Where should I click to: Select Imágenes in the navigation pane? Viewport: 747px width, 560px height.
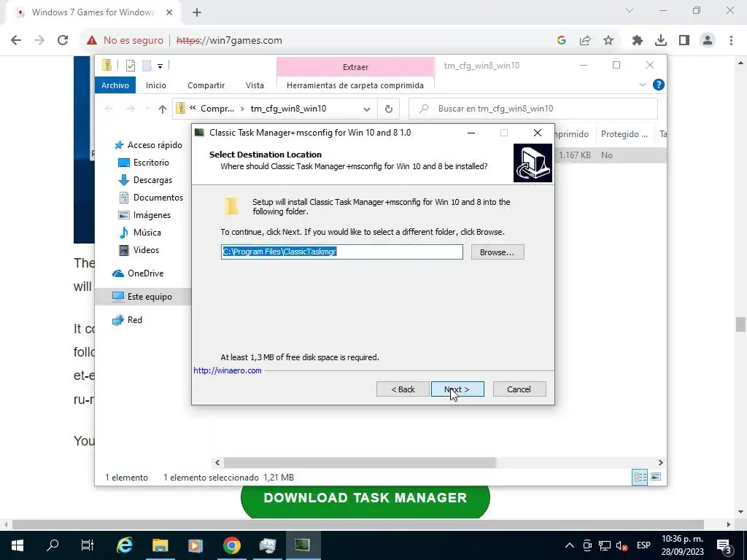(x=144, y=215)
